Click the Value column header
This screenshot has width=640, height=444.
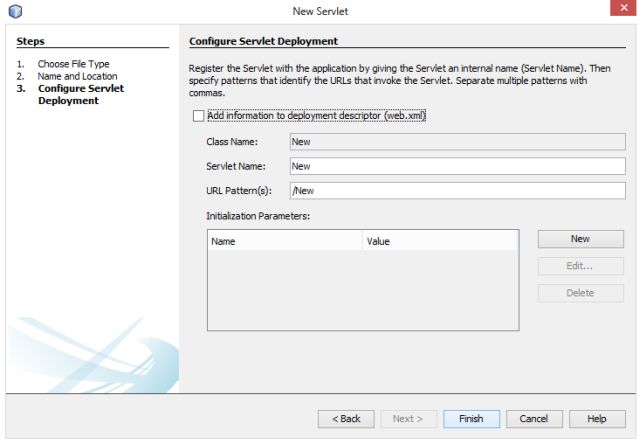[x=440, y=241]
